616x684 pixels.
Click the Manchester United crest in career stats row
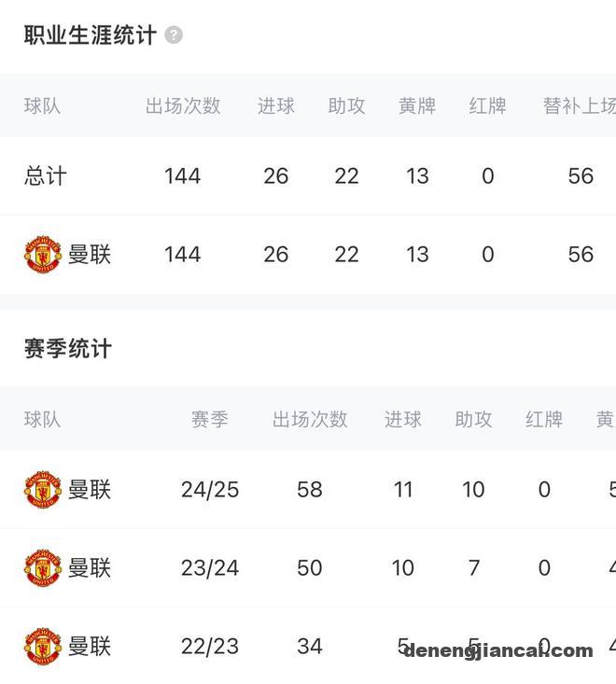(43, 255)
